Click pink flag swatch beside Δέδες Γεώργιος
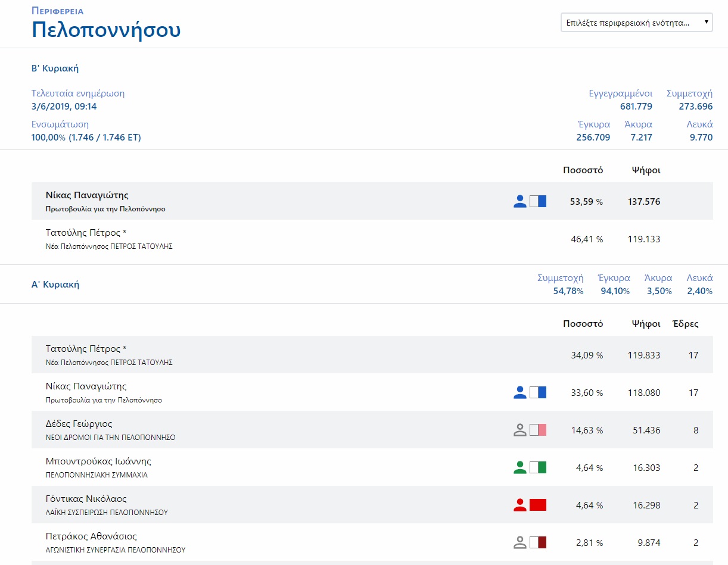 [538, 430]
